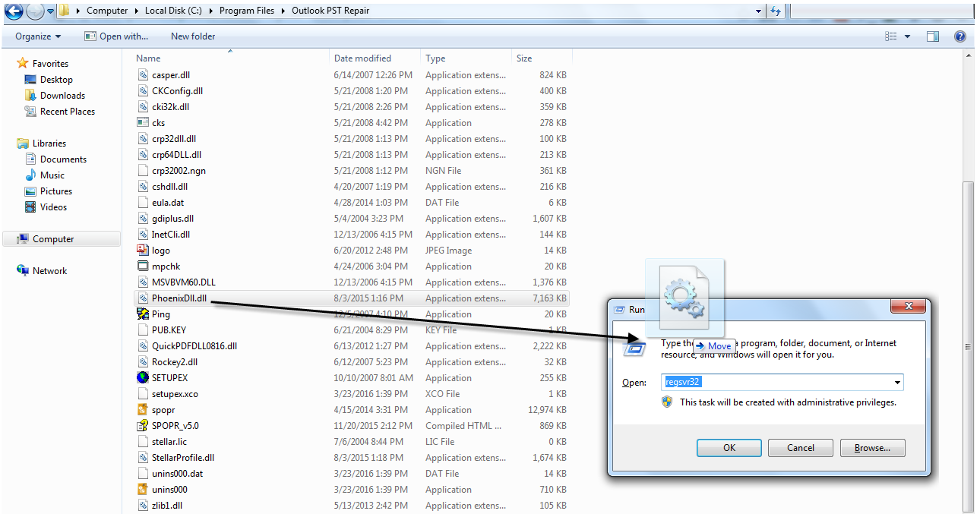Toggle the preview pane icon

(x=934, y=36)
